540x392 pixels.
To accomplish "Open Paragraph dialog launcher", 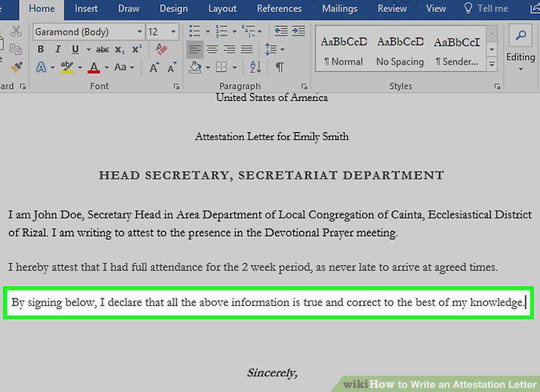I will (304, 87).
